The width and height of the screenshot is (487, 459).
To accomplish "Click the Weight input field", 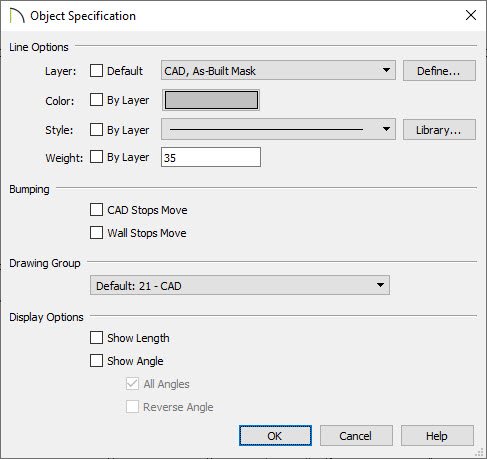I will pos(211,157).
